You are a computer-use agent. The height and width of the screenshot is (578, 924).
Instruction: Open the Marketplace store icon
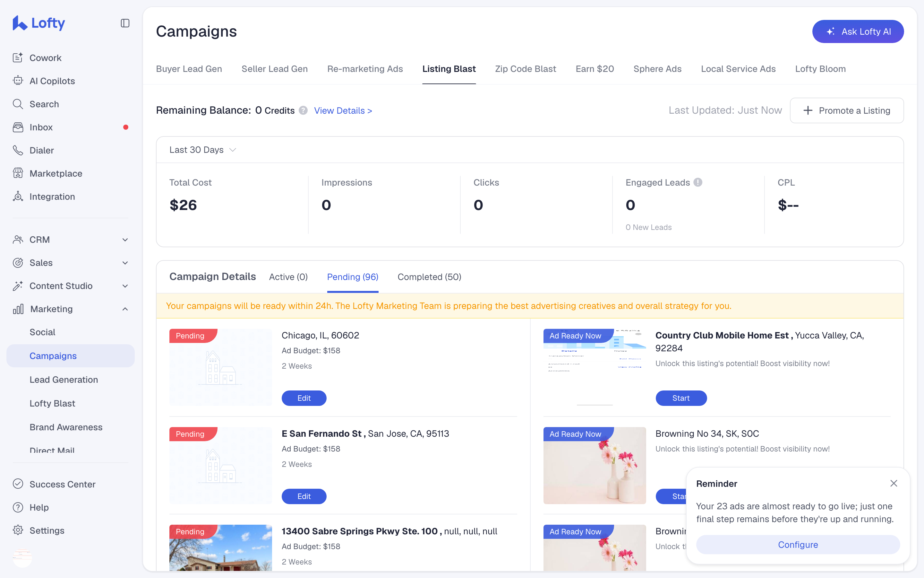tap(18, 173)
